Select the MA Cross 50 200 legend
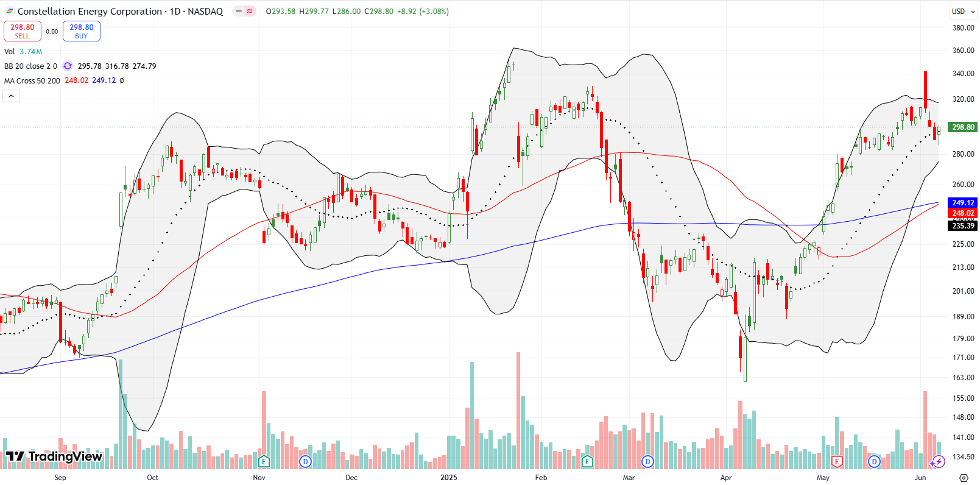Screen dimensions: 980x485 pos(32,80)
